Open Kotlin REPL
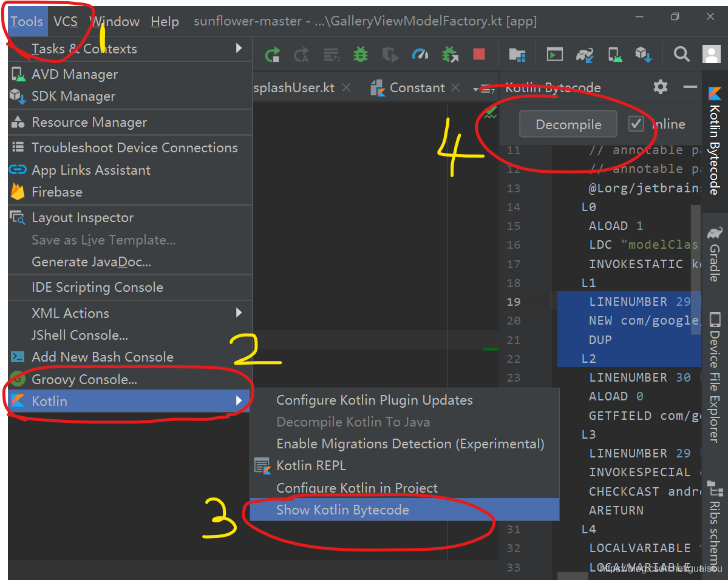Viewport: 728px width, 580px height. (404, 465)
